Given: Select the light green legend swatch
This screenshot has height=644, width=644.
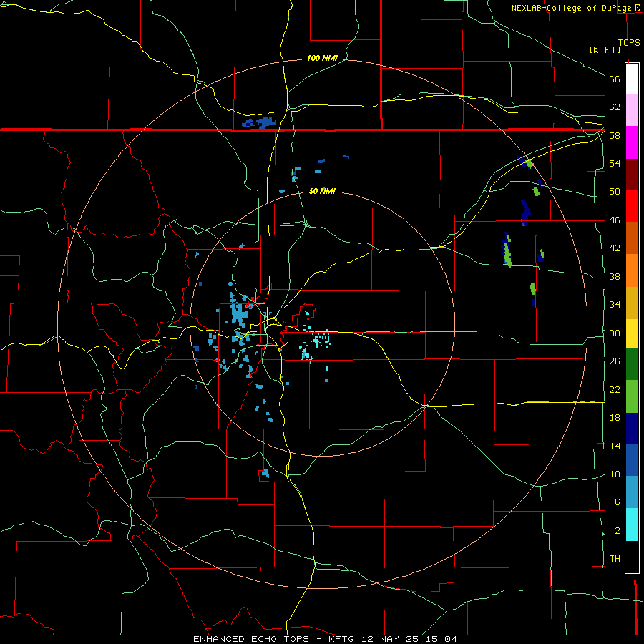Looking at the screenshot, I should coord(632,396).
